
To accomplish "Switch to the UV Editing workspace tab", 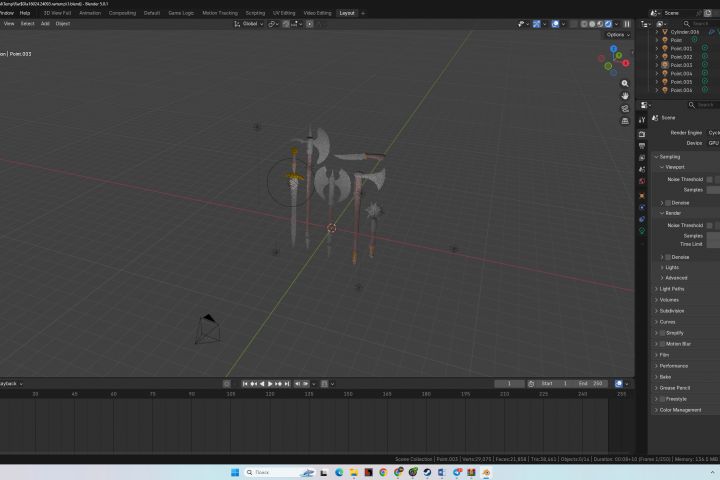I will 284,13.
